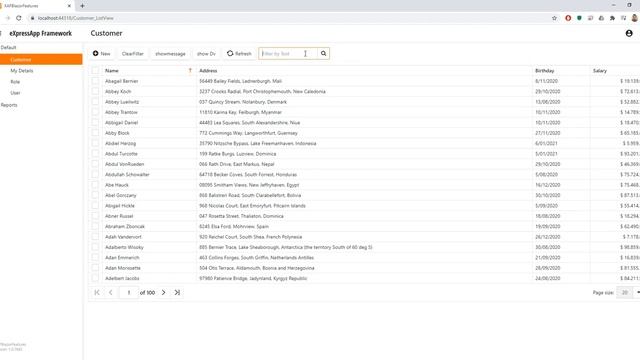Click the show Dv button

pyautogui.click(x=206, y=53)
